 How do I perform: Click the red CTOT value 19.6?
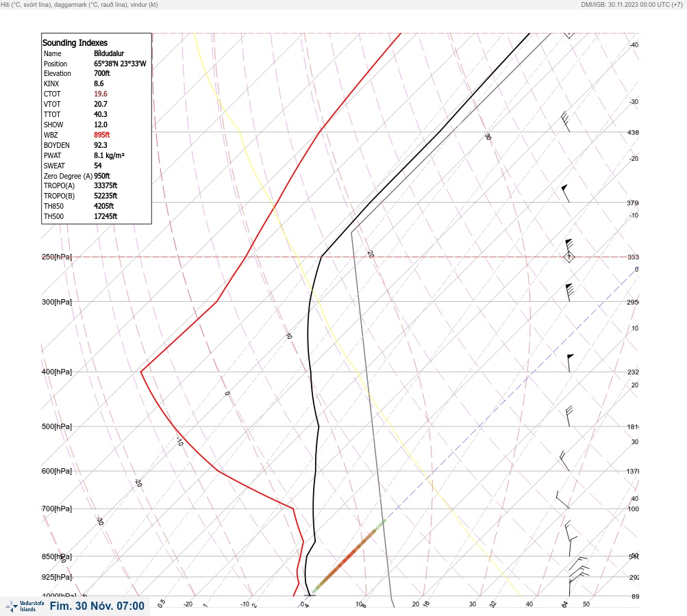(101, 94)
